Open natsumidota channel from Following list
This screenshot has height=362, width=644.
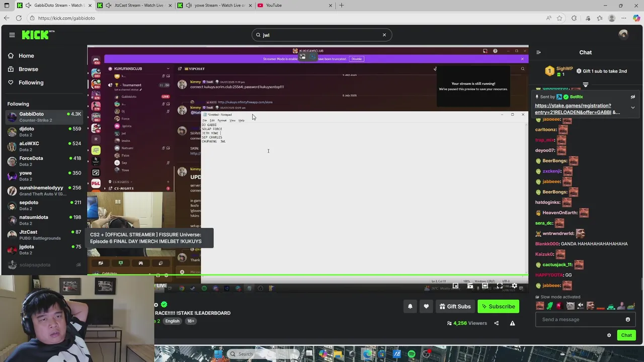[44, 220]
